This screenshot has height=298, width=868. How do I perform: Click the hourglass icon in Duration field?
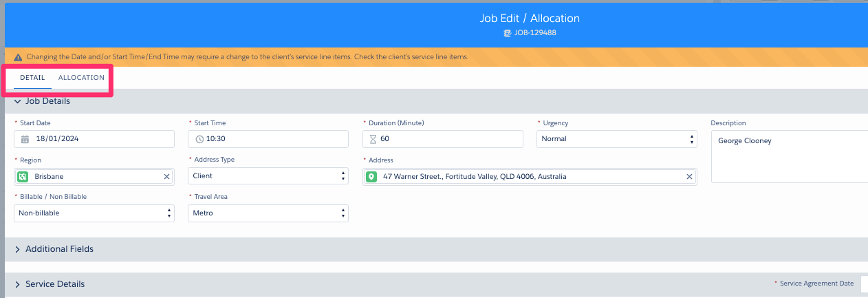point(373,139)
